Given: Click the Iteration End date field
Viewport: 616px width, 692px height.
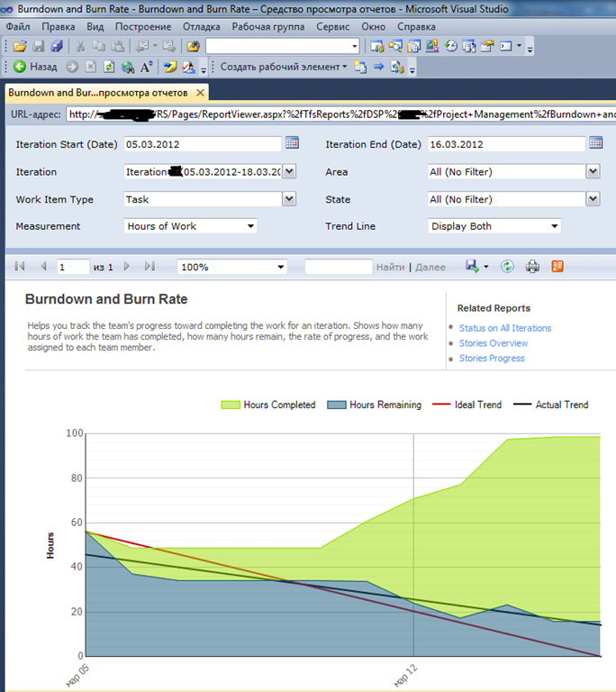Looking at the screenshot, I should coord(506,144).
